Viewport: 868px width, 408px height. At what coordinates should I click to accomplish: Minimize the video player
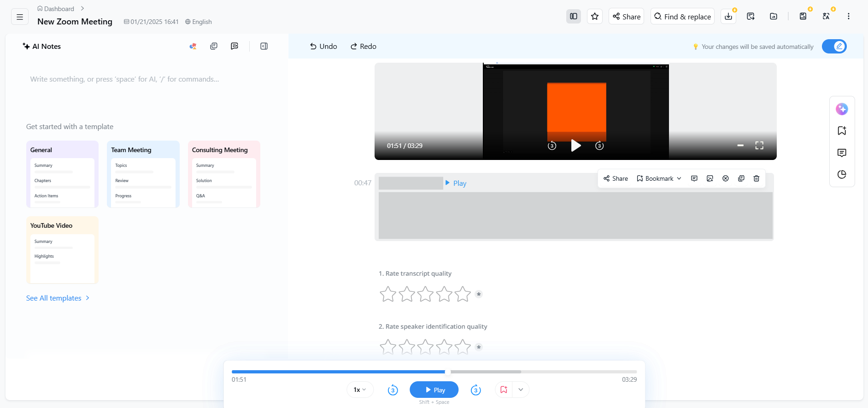(740, 146)
